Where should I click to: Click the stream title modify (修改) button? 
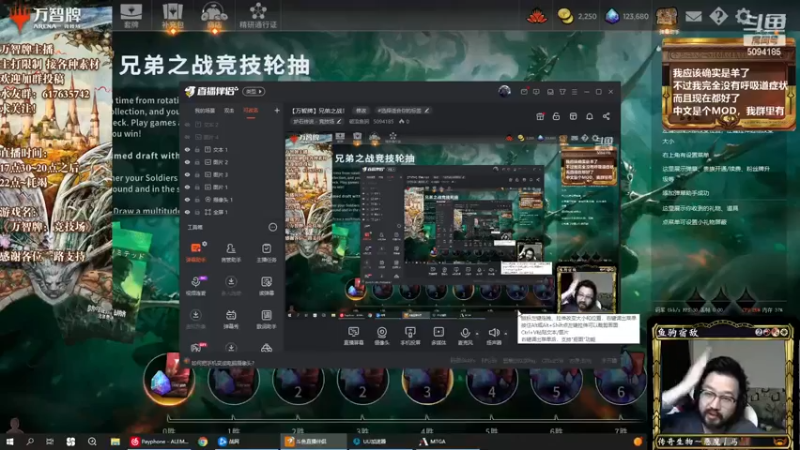coord(361,110)
